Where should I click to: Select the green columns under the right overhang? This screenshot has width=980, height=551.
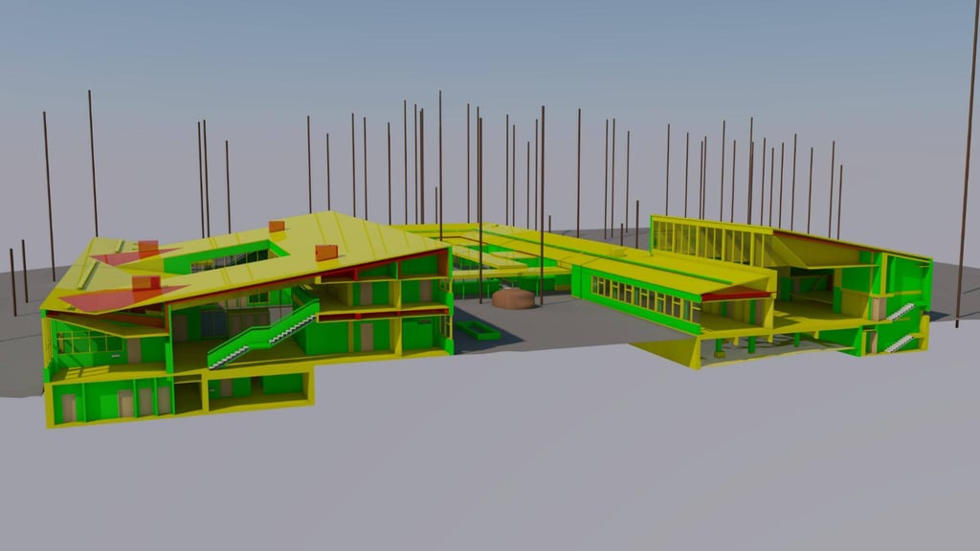751,344
